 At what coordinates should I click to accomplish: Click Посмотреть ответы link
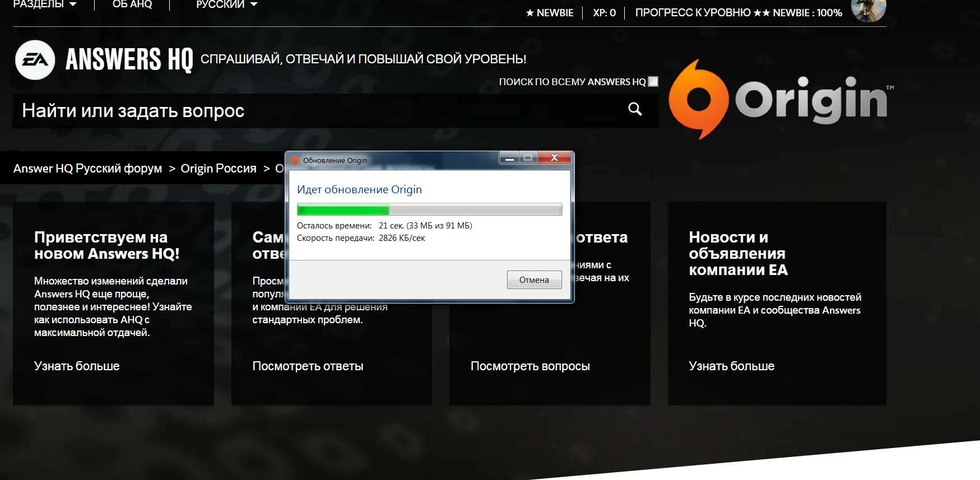pyautogui.click(x=308, y=366)
